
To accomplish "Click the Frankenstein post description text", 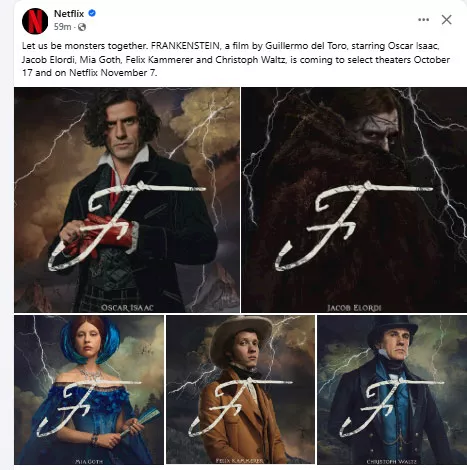I will [x=236, y=59].
